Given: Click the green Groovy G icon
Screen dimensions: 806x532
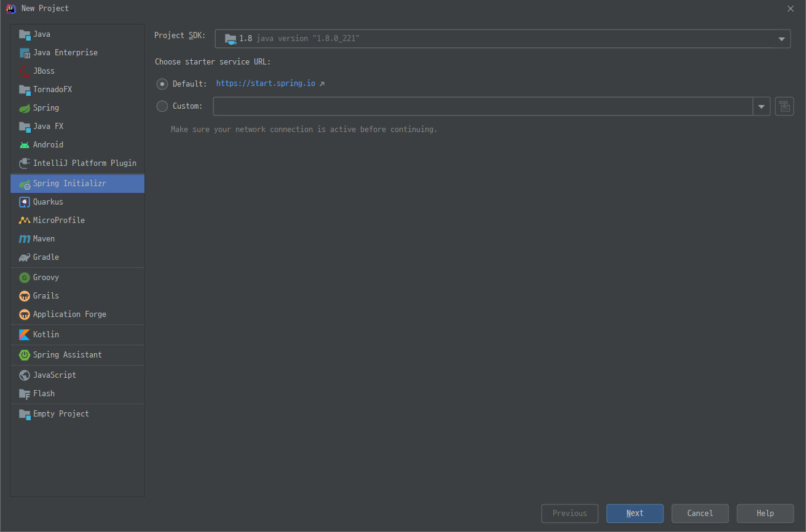Looking at the screenshot, I should click(25, 278).
